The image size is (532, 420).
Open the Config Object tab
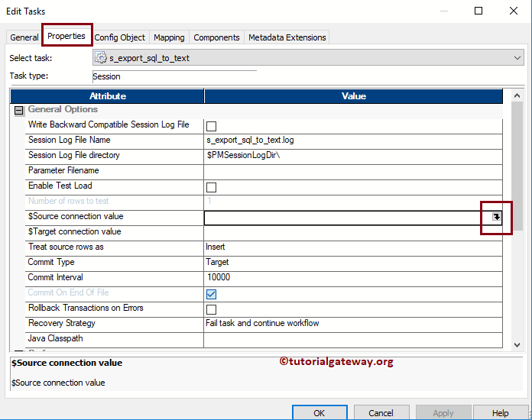pyautogui.click(x=119, y=37)
